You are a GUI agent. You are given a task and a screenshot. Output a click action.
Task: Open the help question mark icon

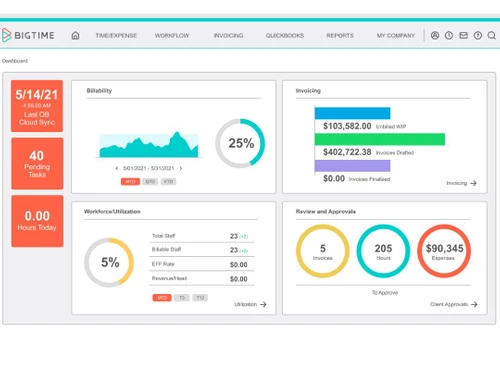tap(478, 35)
